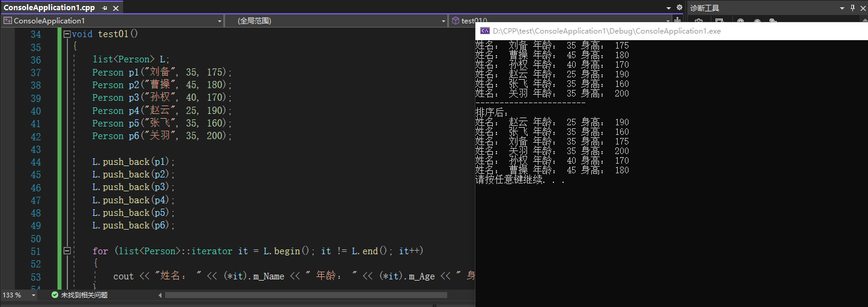Open the (全局范围) scope dropdown

443,20
